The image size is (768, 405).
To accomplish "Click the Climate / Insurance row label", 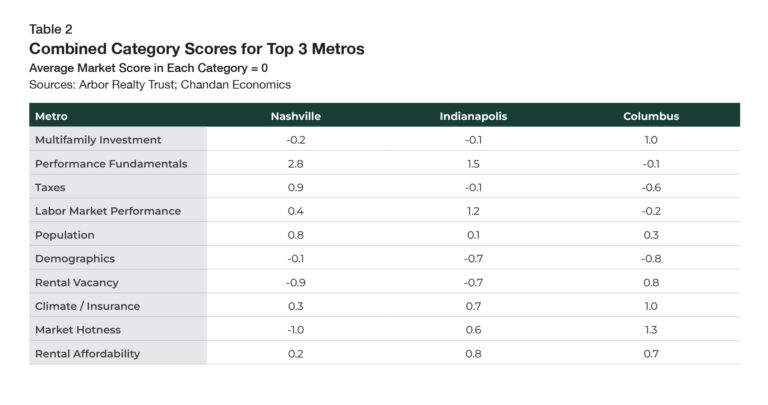I will tap(87, 306).
